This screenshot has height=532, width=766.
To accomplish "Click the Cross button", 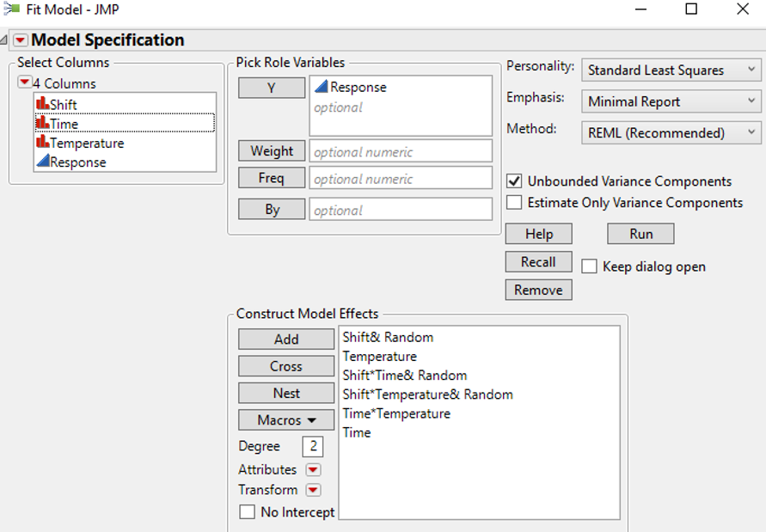I will pyautogui.click(x=286, y=366).
